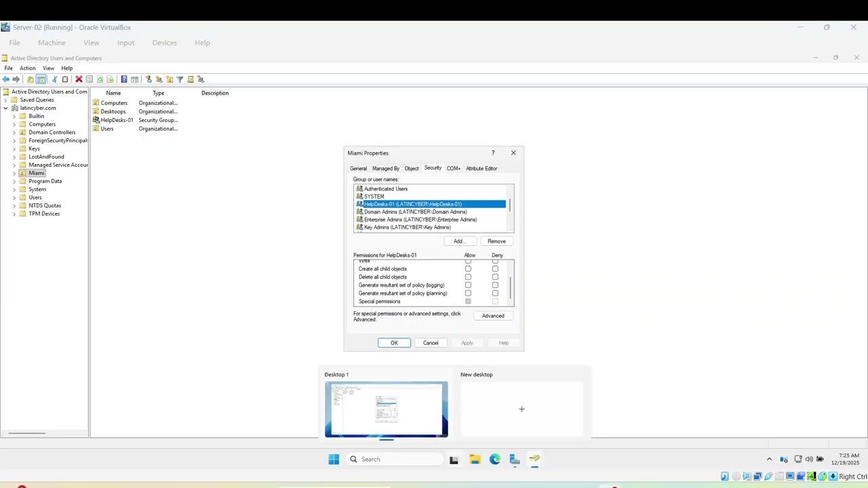Screen dimensions: 868x488
Task: Click the red X Delete toolbar icon
Action: (79, 79)
